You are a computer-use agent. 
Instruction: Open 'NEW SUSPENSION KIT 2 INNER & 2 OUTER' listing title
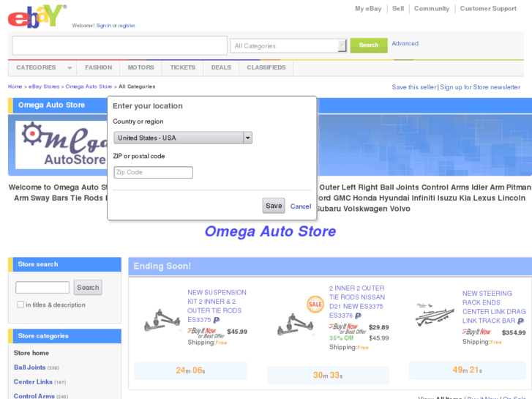point(217,306)
